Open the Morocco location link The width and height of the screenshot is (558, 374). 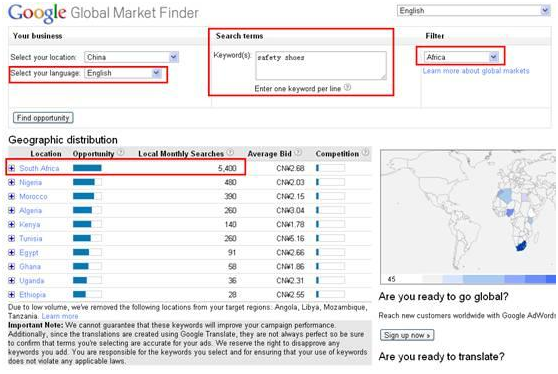tap(33, 196)
